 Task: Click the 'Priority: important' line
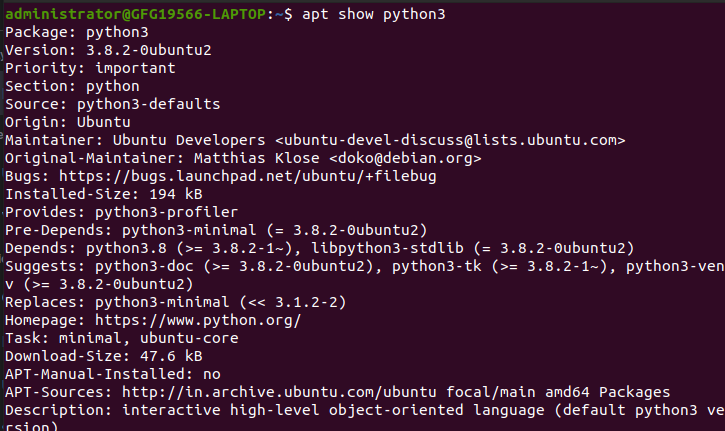pyautogui.click(x=90, y=68)
